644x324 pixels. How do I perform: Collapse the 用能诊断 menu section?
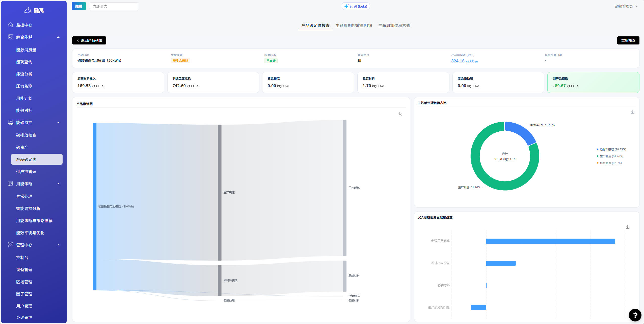click(58, 184)
